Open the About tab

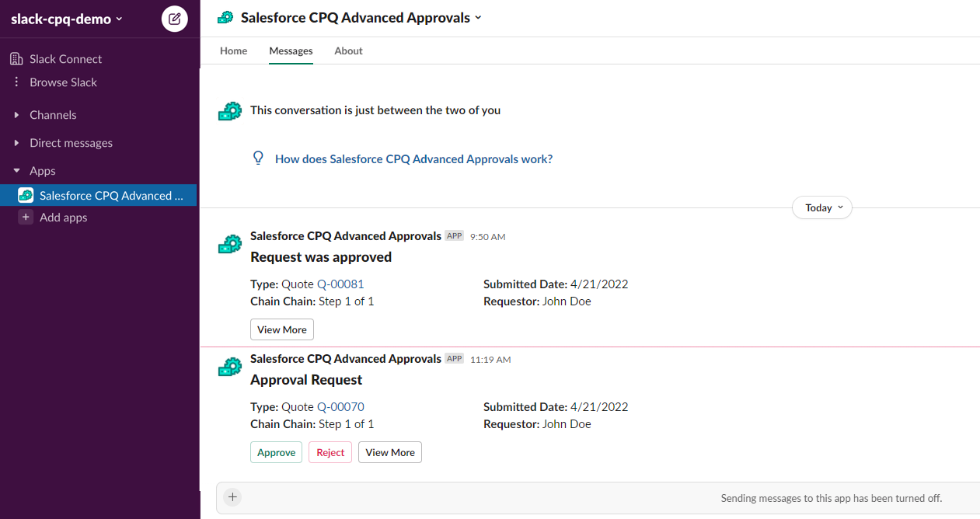pyautogui.click(x=348, y=51)
